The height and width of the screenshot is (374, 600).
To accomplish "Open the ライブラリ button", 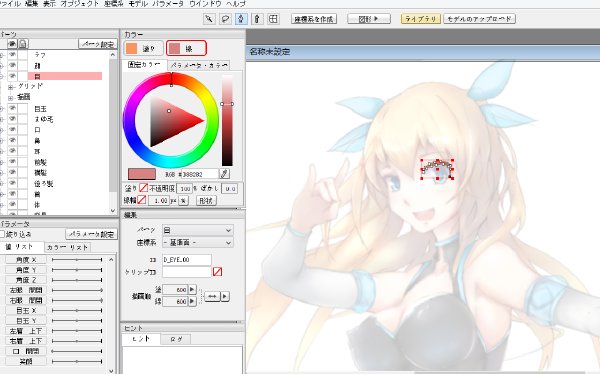I will click(421, 18).
